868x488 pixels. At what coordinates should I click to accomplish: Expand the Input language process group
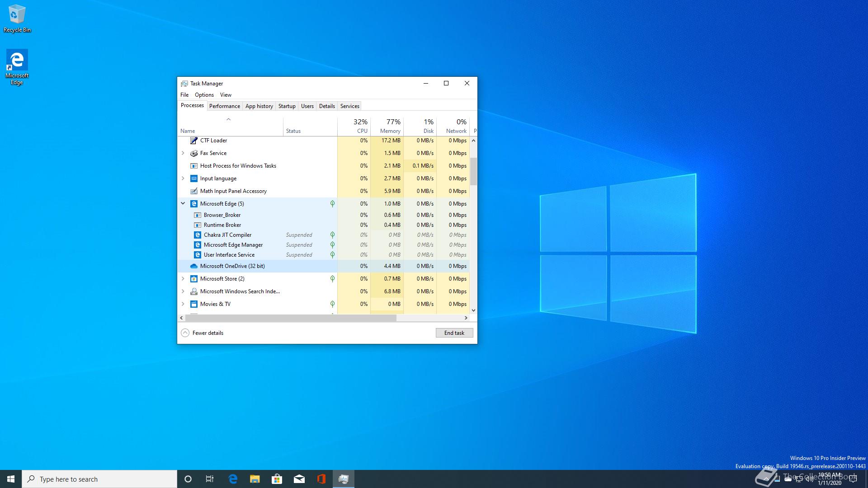(x=183, y=178)
